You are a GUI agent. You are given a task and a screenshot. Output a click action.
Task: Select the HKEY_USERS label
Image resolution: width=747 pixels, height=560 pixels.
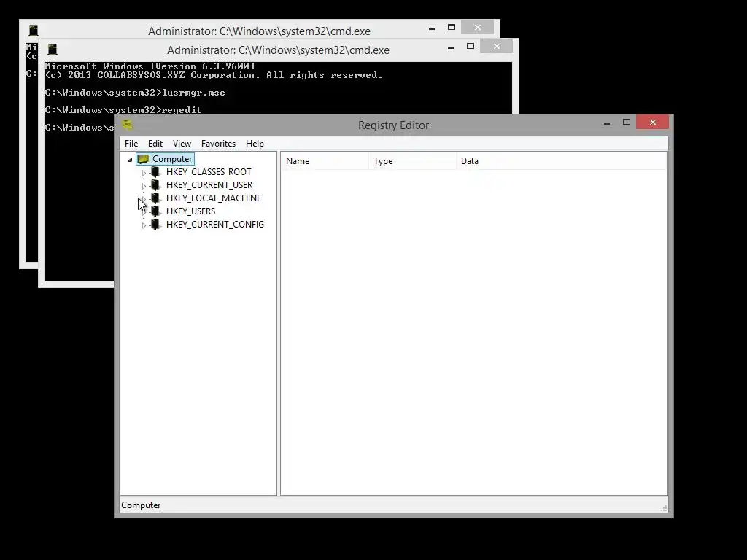190,211
